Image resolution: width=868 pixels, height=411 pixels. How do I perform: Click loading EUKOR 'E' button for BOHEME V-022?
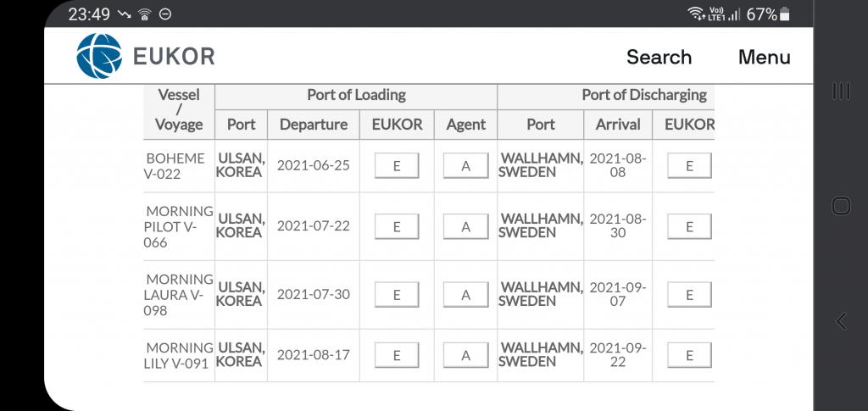[x=397, y=165]
